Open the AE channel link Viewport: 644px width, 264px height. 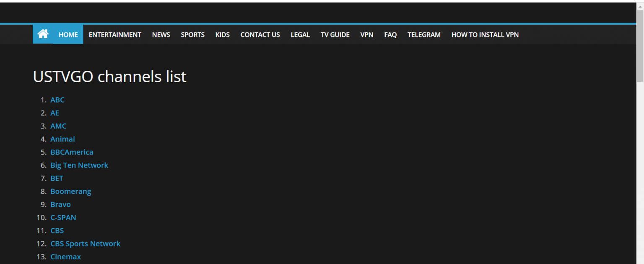pos(55,113)
